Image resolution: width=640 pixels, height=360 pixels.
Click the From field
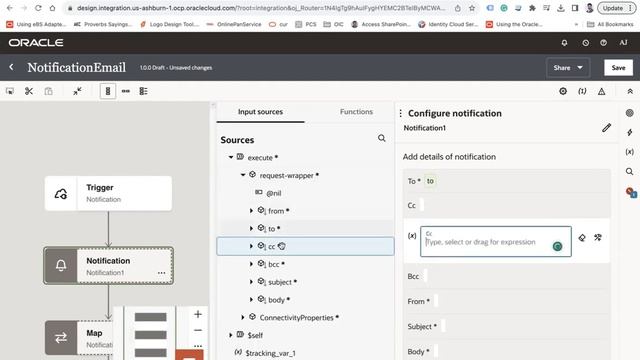click(x=506, y=301)
